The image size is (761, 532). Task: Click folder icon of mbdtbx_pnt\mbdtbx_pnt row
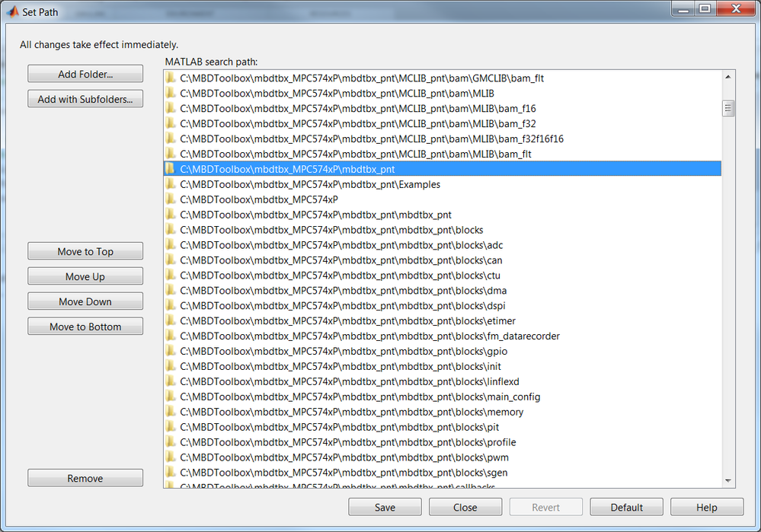[x=170, y=214]
